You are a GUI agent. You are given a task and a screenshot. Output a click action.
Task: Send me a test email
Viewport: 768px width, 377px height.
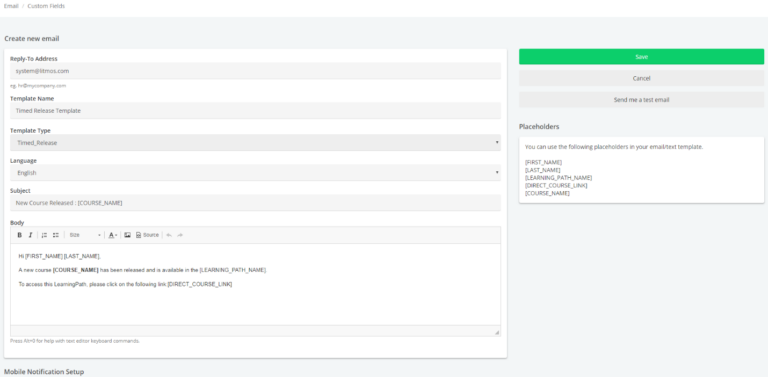641,100
